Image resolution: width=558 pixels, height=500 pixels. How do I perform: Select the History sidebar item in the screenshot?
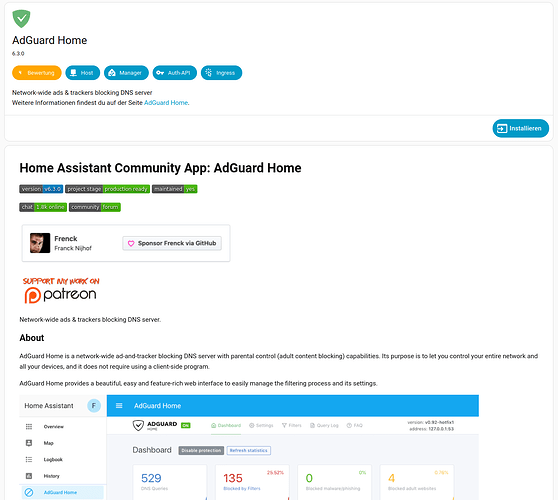coord(63,476)
